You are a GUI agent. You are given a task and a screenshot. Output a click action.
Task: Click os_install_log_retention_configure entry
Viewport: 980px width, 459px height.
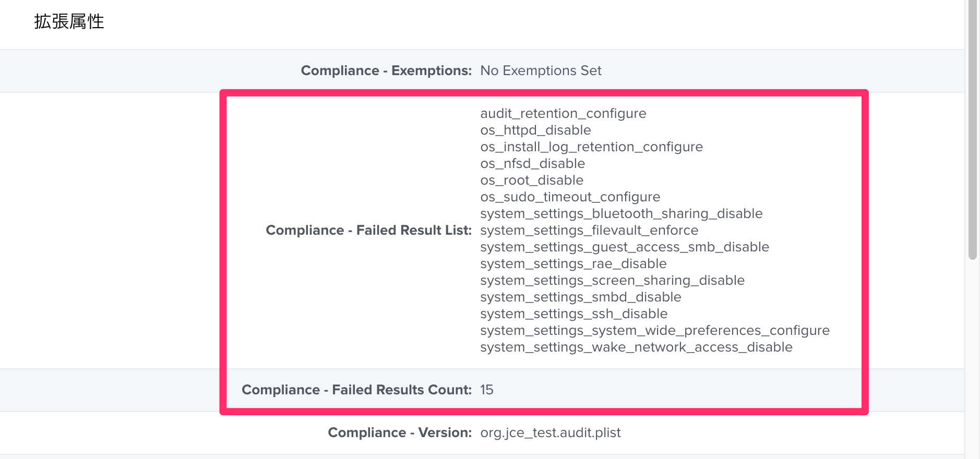(x=591, y=147)
